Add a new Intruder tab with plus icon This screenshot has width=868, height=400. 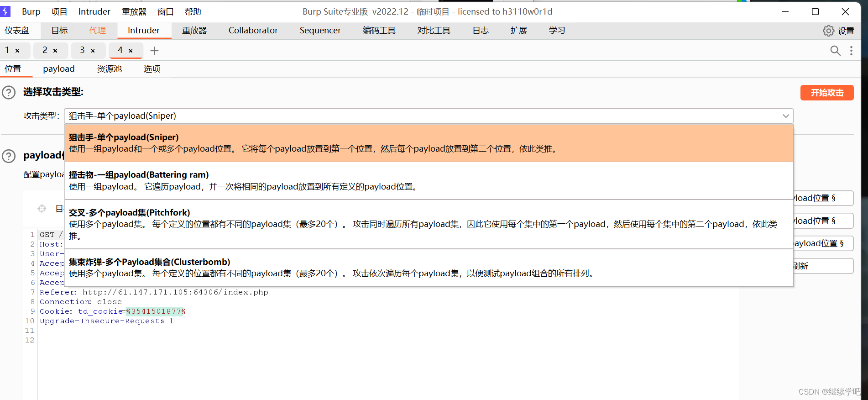(x=154, y=51)
